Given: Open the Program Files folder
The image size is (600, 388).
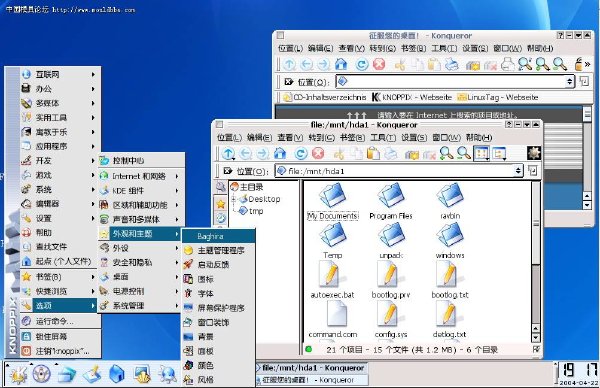Looking at the screenshot, I should (x=391, y=202).
